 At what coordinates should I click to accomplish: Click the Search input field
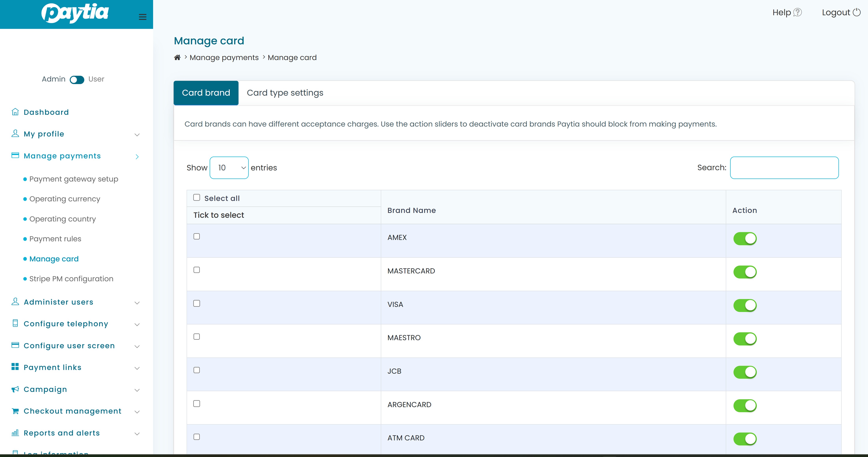(784, 167)
